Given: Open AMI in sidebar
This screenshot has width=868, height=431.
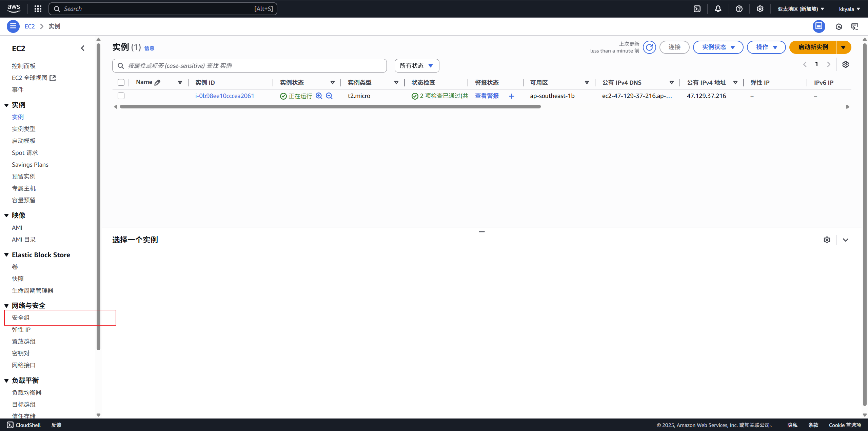Looking at the screenshot, I should pos(17,228).
